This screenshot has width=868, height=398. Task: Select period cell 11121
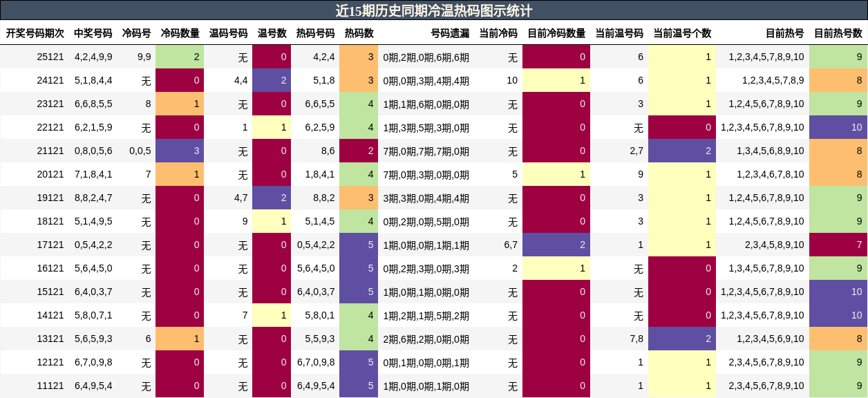point(50,386)
